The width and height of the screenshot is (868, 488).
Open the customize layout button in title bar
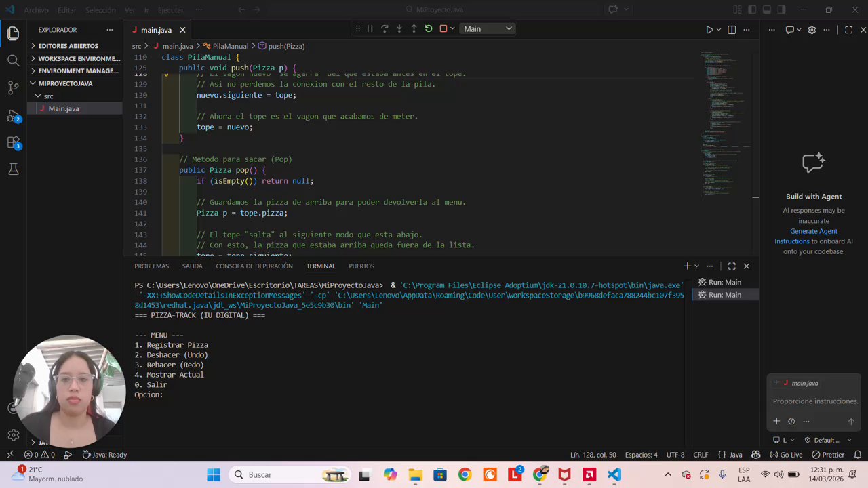point(737,10)
